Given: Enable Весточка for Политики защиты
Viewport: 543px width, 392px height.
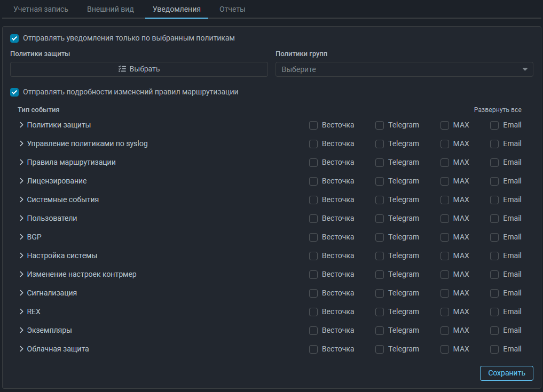Looking at the screenshot, I should 313,125.
